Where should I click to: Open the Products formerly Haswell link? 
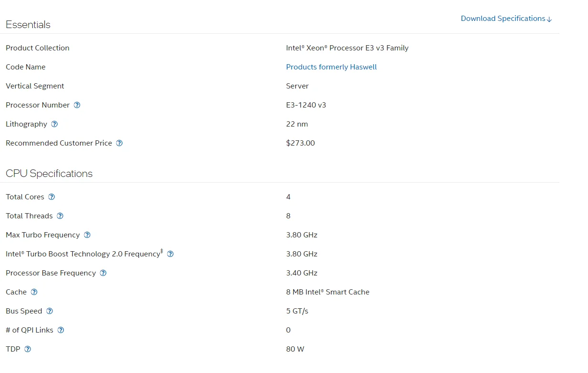(331, 67)
